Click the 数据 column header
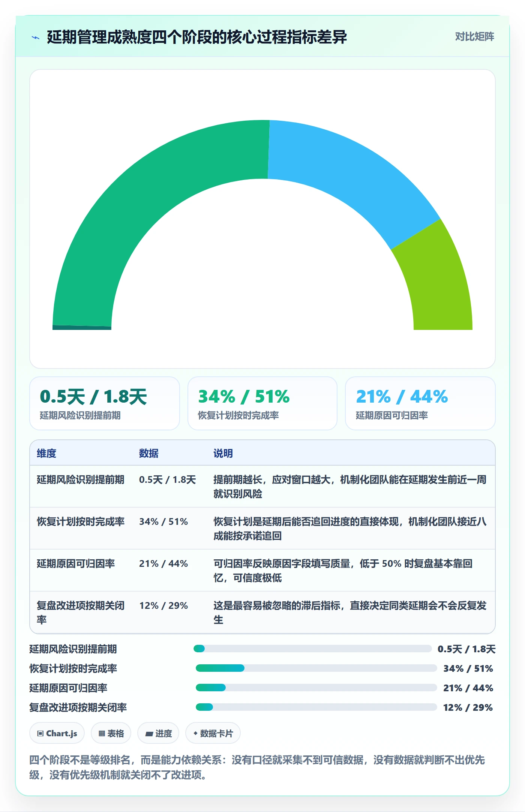Image resolution: width=525 pixels, height=812 pixels. click(x=149, y=453)
